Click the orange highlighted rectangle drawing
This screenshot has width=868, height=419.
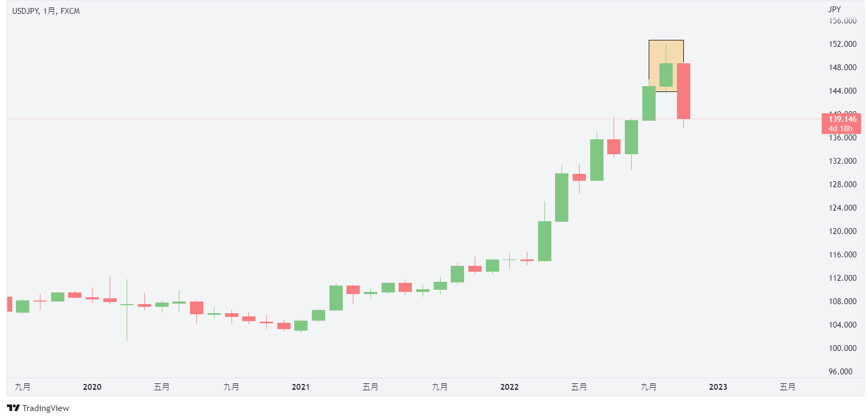(666, 65)
